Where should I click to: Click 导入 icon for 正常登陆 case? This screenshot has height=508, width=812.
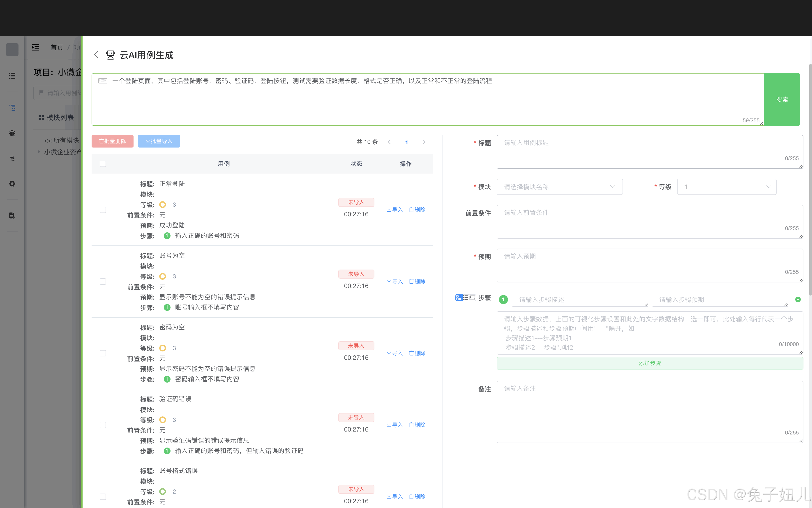point(394,210)
